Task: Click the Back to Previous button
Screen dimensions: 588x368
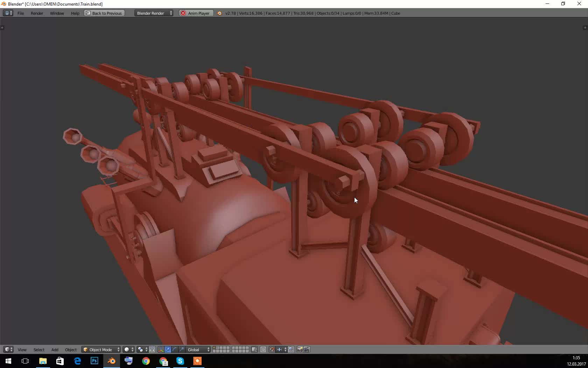Action: (104, 13)
